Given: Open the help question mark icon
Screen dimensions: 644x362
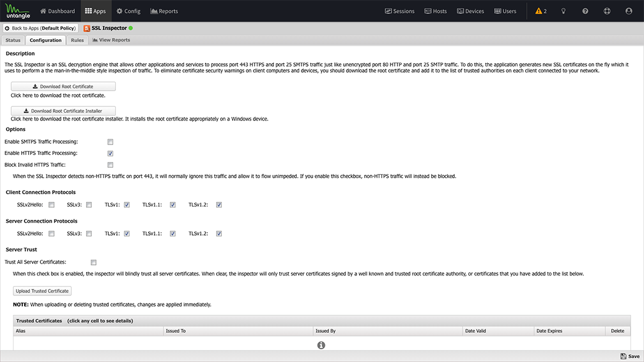Looking at the screenshot, I should 585,11.
